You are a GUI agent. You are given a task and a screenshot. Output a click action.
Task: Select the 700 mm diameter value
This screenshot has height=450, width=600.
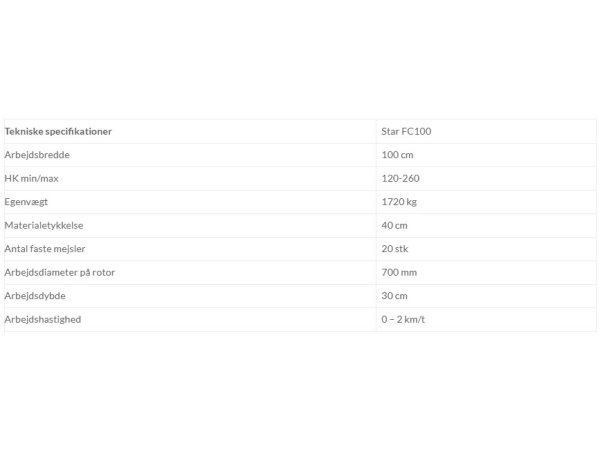[x=399, y=272]
